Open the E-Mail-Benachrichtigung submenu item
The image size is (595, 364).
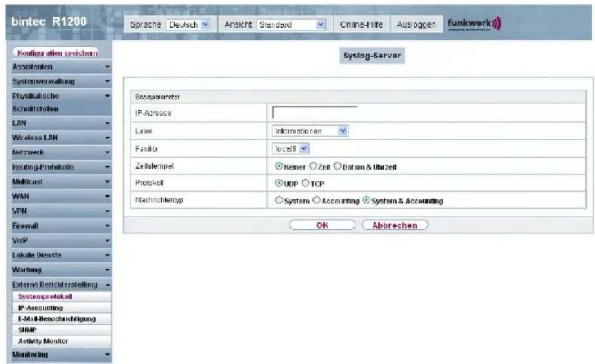(x=62, y=319)
